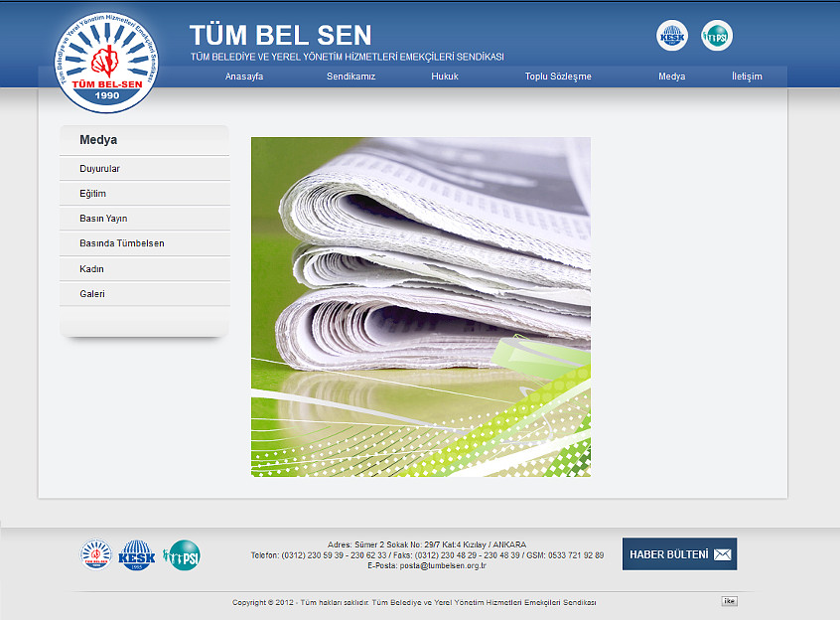
Task: Click the KESK logo in the footer
Action: [x=137, y=555]
